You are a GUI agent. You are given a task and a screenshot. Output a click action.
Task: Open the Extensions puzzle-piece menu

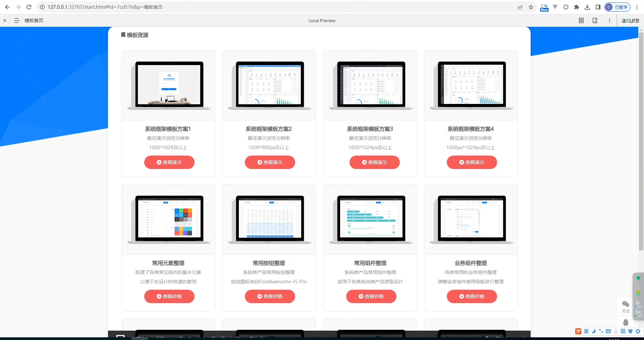pyautogui.click(x=577, y=7)
